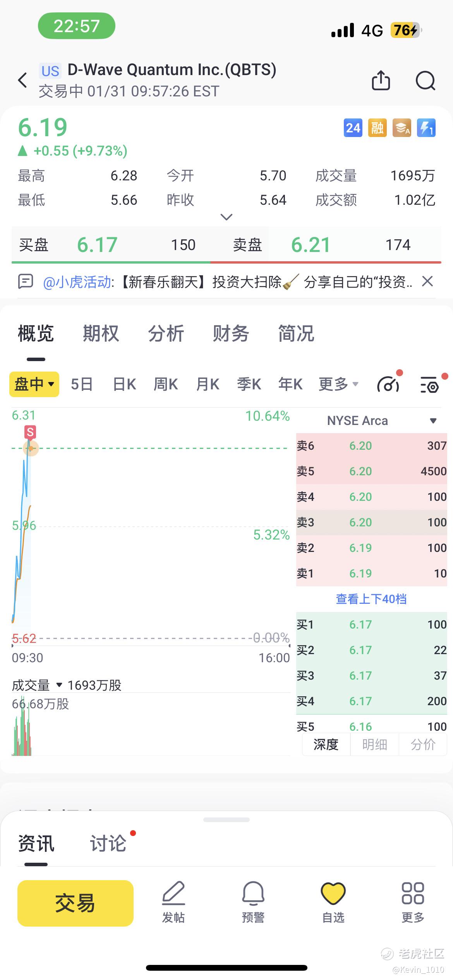The image size is (453, 980).
Task: Tap the red S sell marker
Action: coord(30,432)
